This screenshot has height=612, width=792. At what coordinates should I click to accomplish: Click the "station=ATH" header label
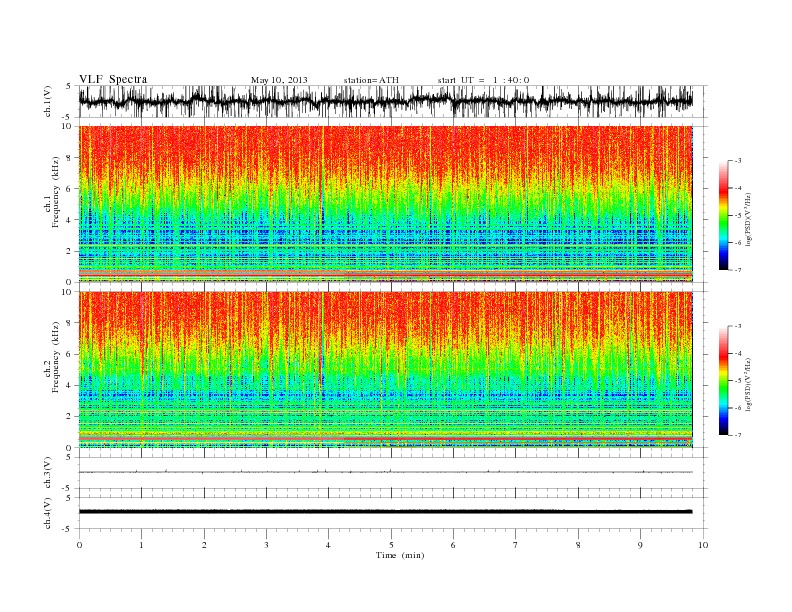[371, 80]
